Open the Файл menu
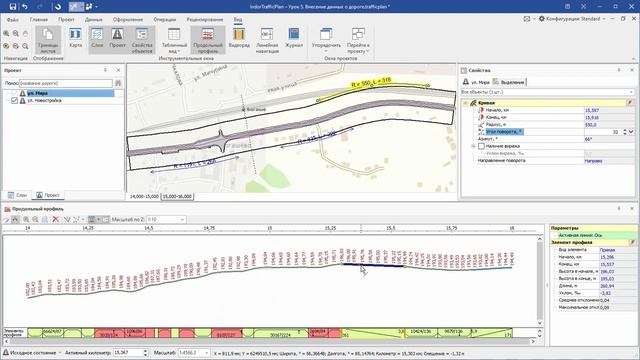640x360 pixels. 13,19
